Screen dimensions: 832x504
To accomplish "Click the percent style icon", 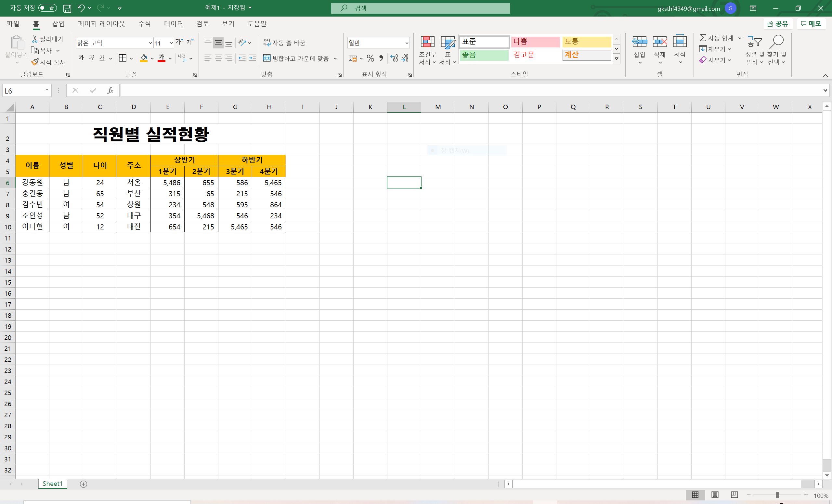I will [x=370, y=58].
